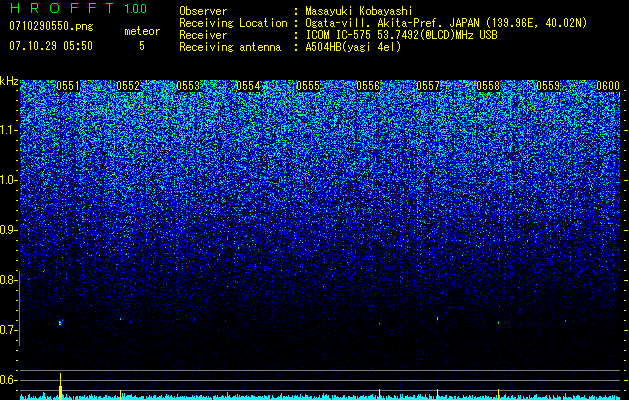The height and width of the screenshot is (400, 629).
Task: Click the 0.7 kHz axis label
Action: 8,330
